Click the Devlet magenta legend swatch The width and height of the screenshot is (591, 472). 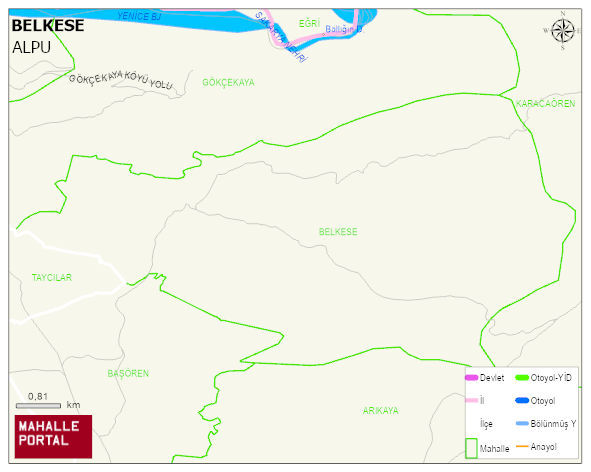point(472,378)
